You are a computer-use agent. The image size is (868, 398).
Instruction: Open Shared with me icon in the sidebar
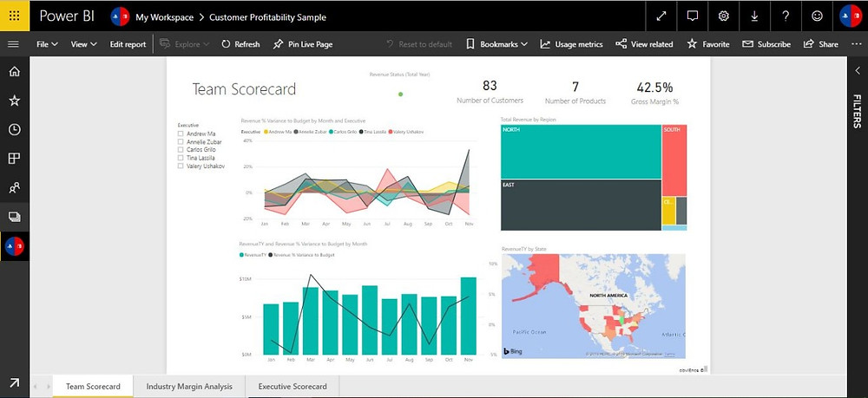pos(15,188)
